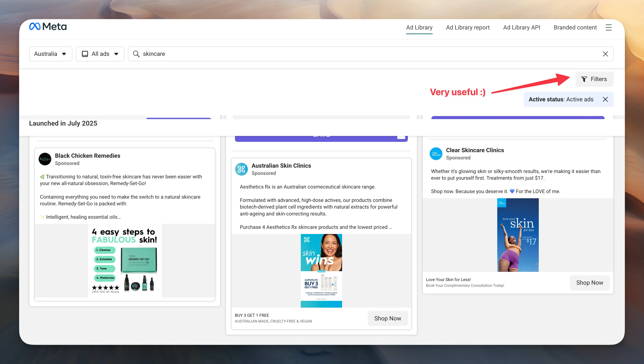Click Australian Skin Clinics profile avatar
Screen dimensions: 644x364
[x=241, y=169]
